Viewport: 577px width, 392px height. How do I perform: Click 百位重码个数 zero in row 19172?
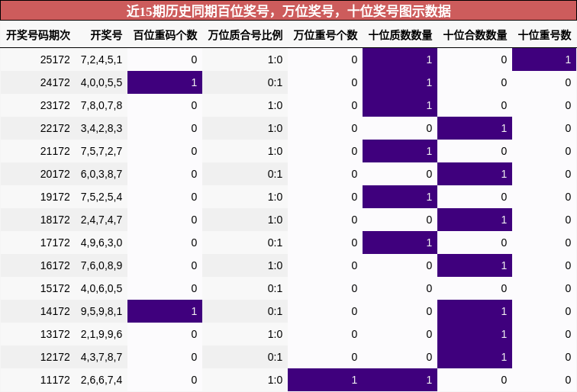(x=194, y=197)
